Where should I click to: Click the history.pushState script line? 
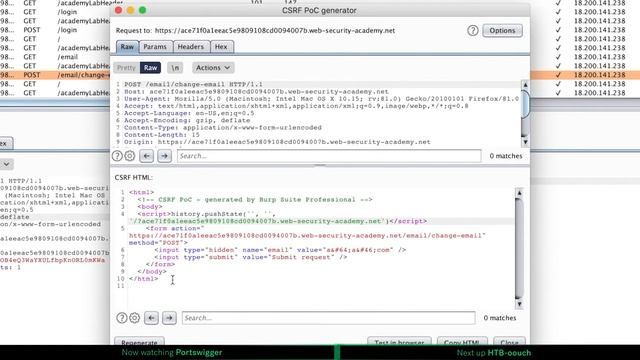tap(278, 218)
